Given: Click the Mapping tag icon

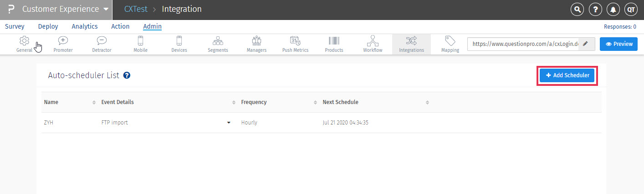Looking at the screenshot, I should (x=450, y=41).
